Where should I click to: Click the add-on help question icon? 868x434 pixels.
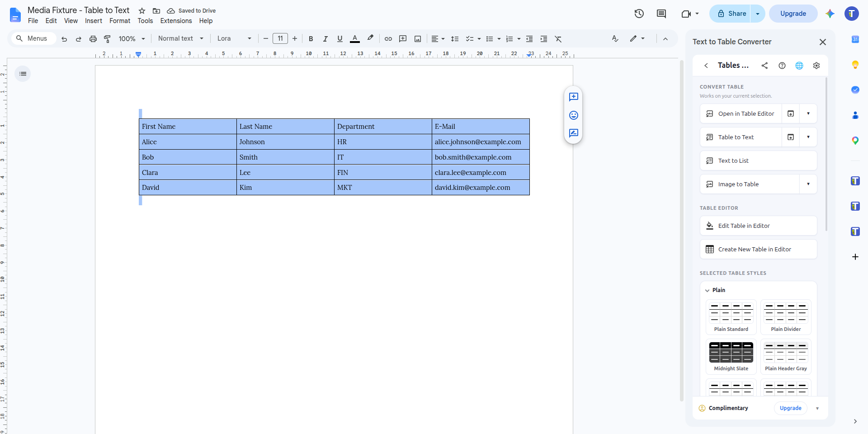tap(782, 66)
